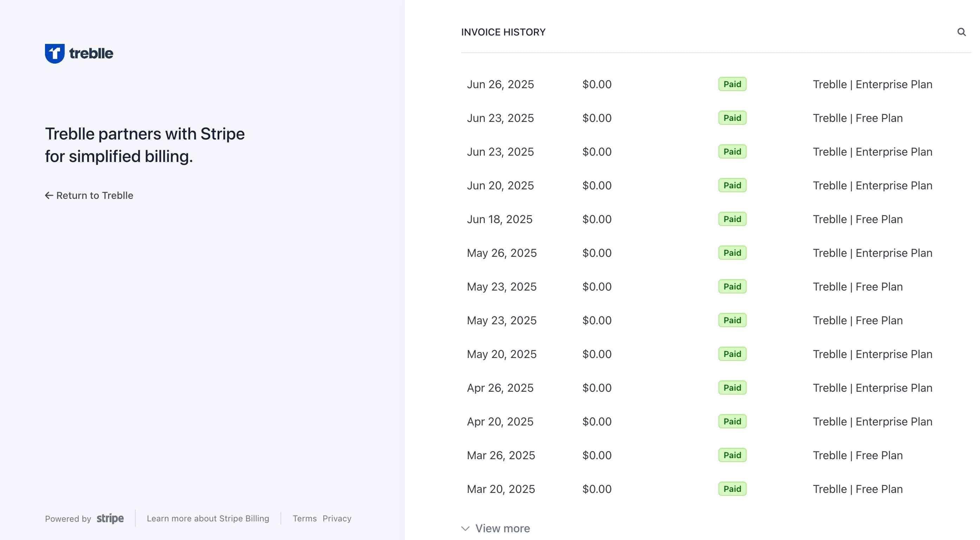
Task: Open the Terms page
Action: tap(304, 518)
